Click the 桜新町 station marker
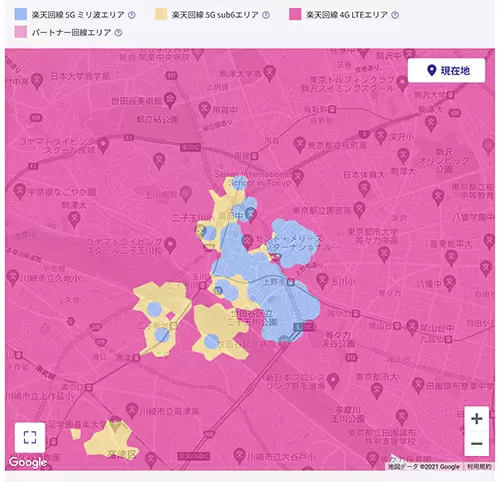Image resolution: width=500 pixels, height=482 pixels. coord(332,109)
